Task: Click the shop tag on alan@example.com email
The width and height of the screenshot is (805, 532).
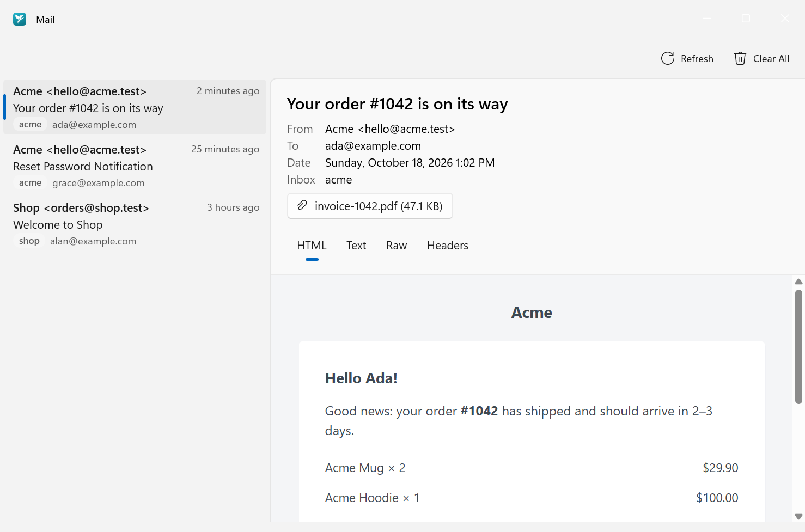Action: click(x=29, y=241)
